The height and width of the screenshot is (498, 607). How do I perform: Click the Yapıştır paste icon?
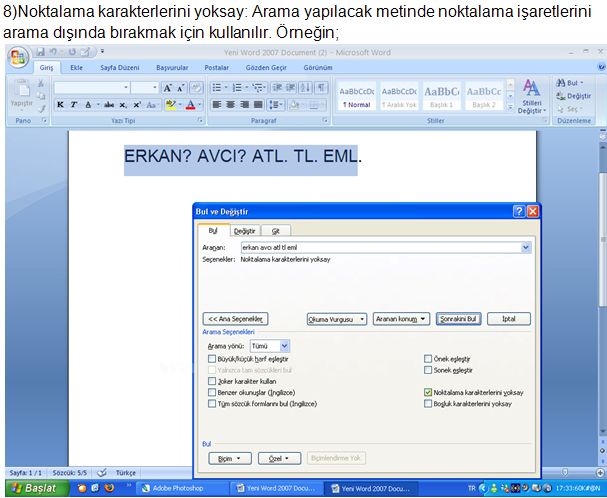click(x=21, y=93)
